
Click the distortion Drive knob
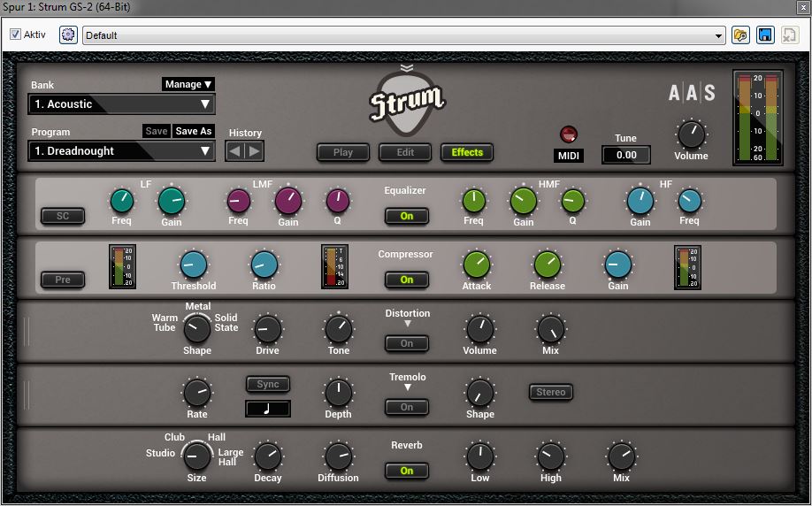tap(268, 329)
